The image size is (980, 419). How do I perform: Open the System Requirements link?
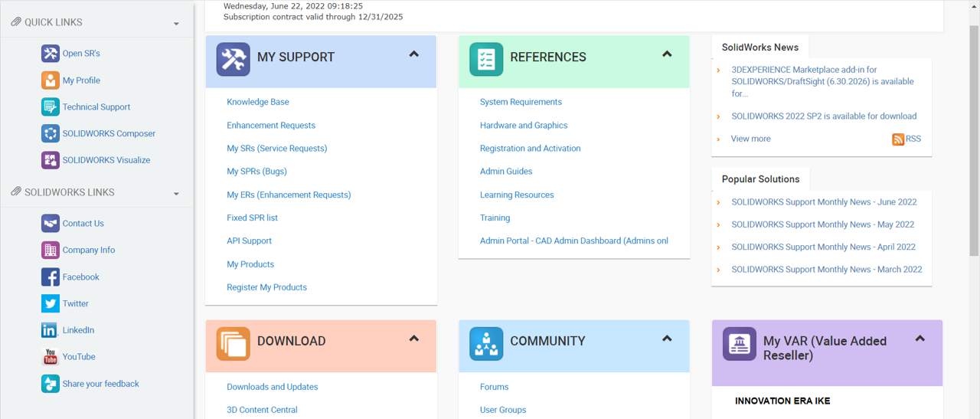tap(521, 102)
